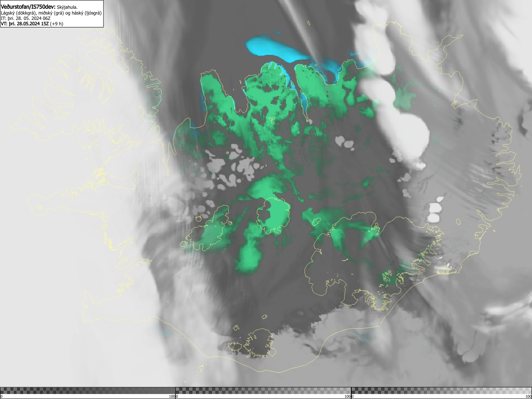The height and width of the screenshot is (399, 532).
Task: Click the medium gray mid-cloud color scale bar
Action: (263, 391)
